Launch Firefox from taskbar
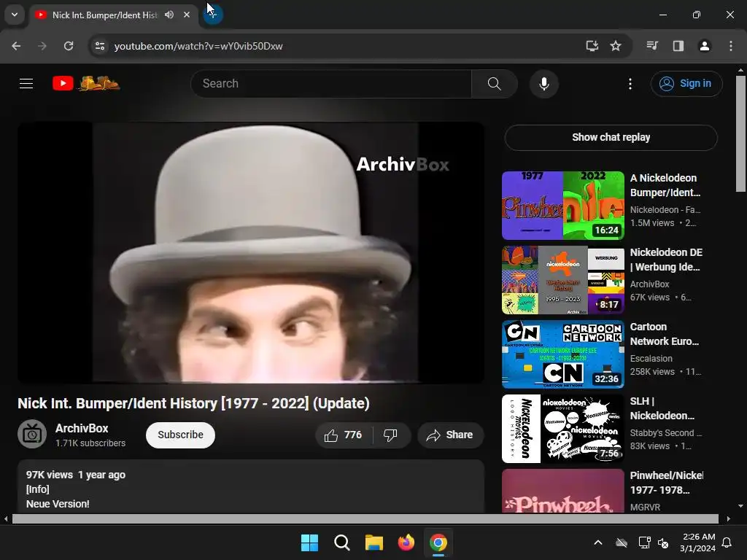The width and height of the screenshot is (747, 560). (x=406, y=542)
